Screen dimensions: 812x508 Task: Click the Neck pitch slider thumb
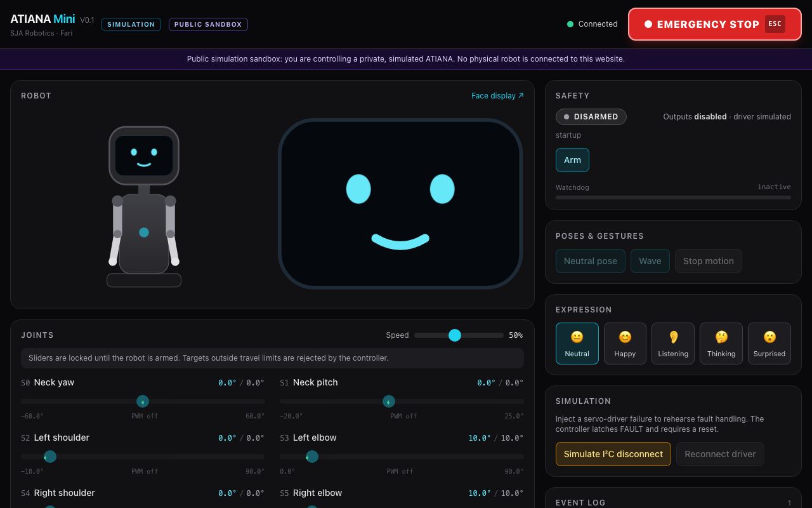click(389, 401)
